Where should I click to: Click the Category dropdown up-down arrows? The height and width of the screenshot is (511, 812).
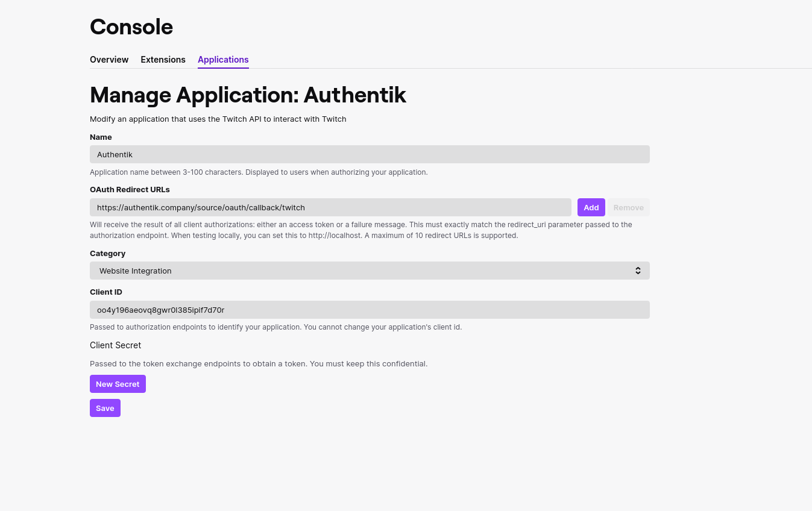(638, 271)
